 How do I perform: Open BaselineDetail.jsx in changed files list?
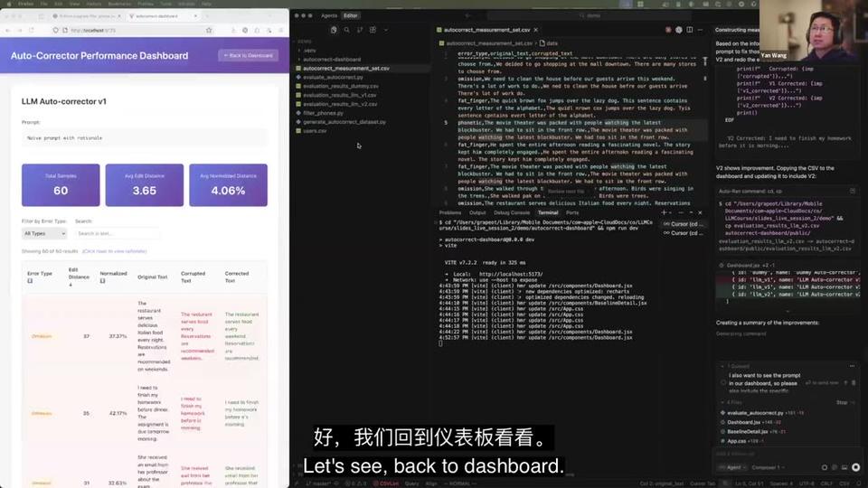[x=748, y=432]
